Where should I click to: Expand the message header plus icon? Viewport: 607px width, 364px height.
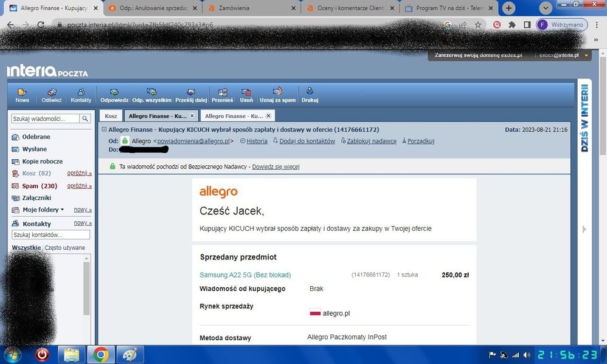coord(104,129)
